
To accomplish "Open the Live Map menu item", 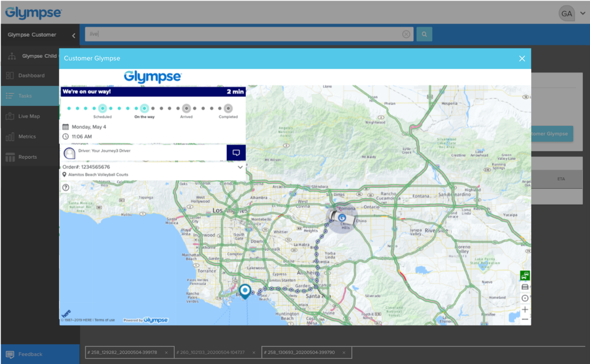I will [29, 116].
